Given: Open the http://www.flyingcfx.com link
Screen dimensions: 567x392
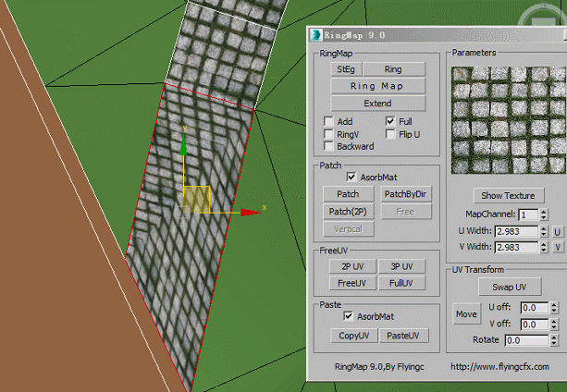Looking at the screenshot, I should (499, 367).
